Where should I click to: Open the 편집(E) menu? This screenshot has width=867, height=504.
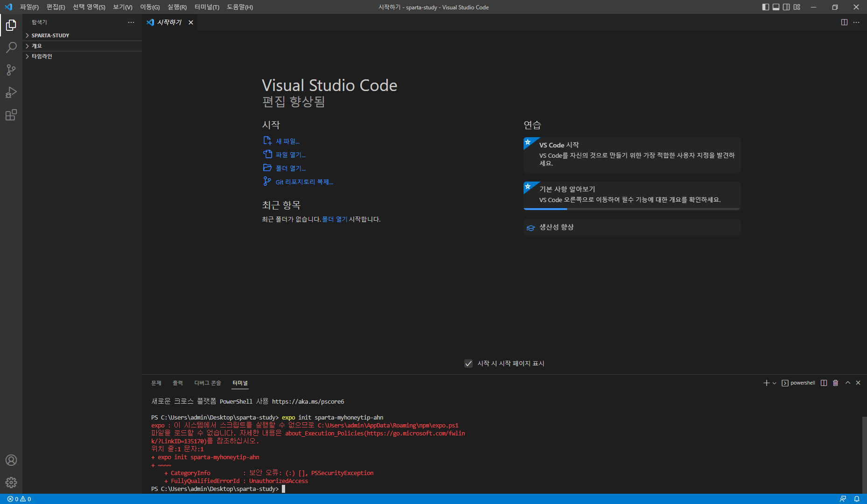tap(56, 7)
